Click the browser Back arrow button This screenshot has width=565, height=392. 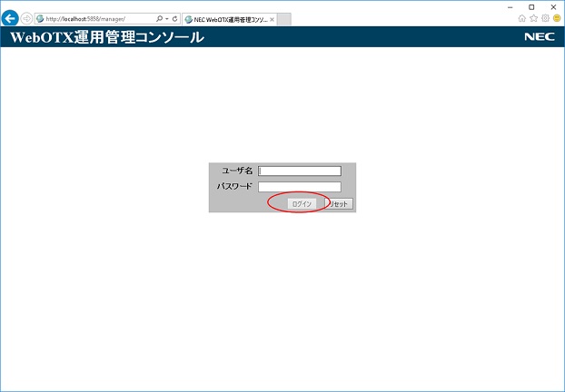point(11,18)
